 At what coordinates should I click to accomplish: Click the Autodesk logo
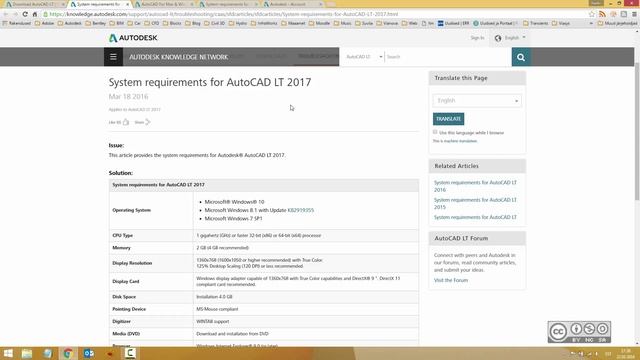pyautogui.click(x=133, y=38)
